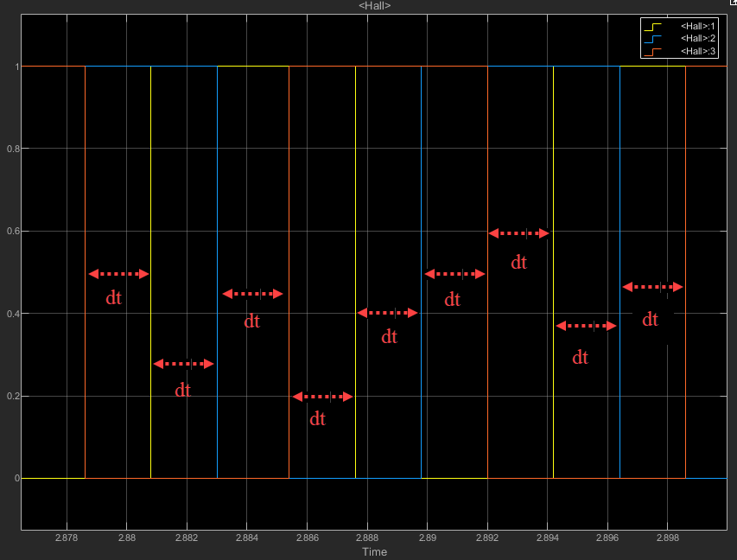
Task: Click the 0.8 y-axis tick label
Action: pyautogui.click(x=9, y=149)
